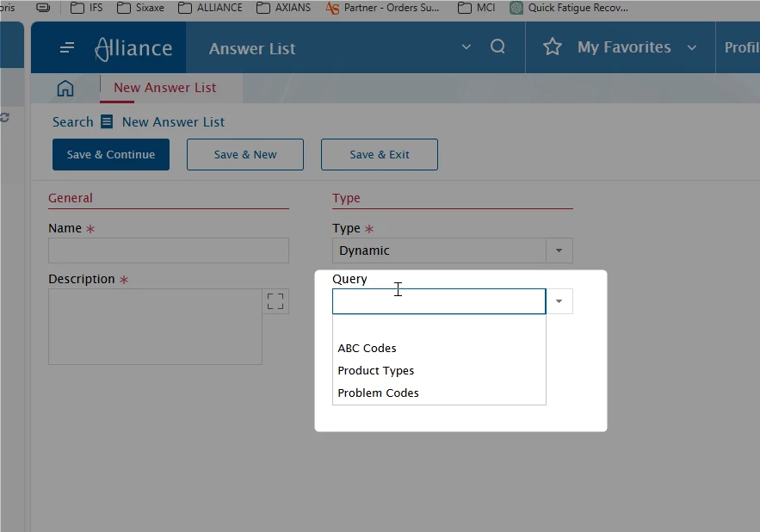
Task: Go to the home icon
Action: click(65, 89)
